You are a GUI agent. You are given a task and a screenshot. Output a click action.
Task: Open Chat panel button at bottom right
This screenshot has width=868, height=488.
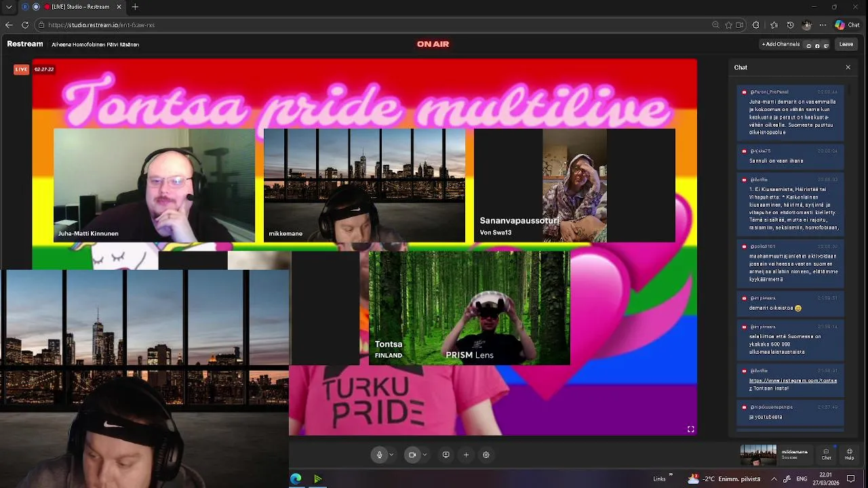pyautogui.click(x=826, y=454)
